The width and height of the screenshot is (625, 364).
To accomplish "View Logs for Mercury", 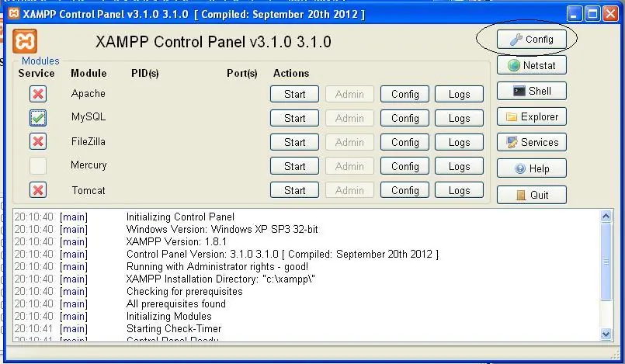I will tap(459, 166).
